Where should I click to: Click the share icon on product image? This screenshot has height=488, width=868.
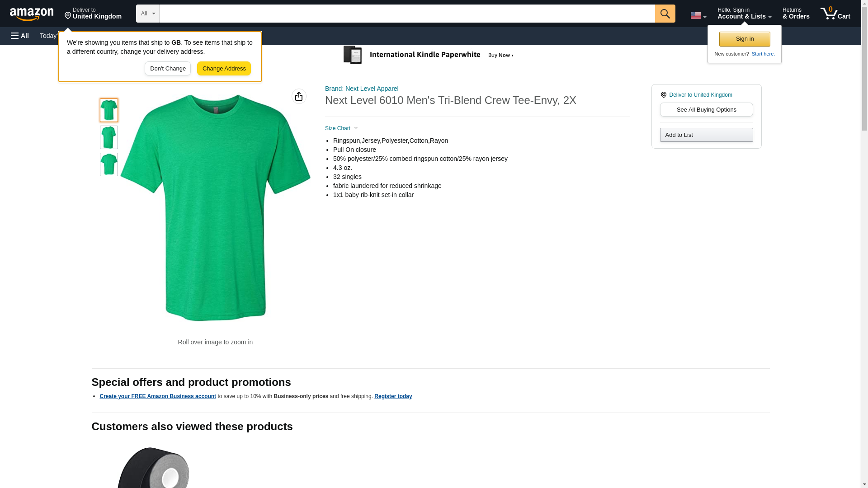click(x=299, y=96)
